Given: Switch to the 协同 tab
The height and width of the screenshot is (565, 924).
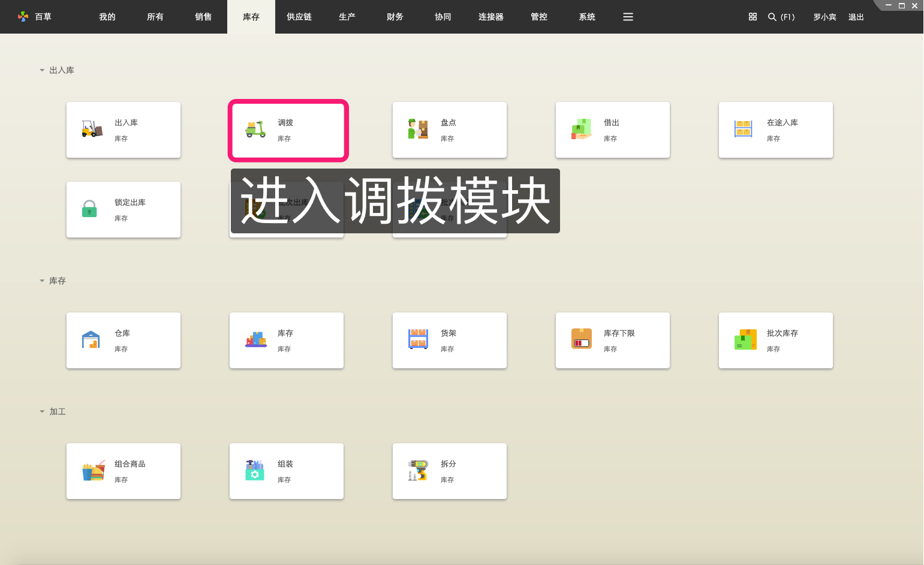Looking at the screenshot, I should 443,17.
